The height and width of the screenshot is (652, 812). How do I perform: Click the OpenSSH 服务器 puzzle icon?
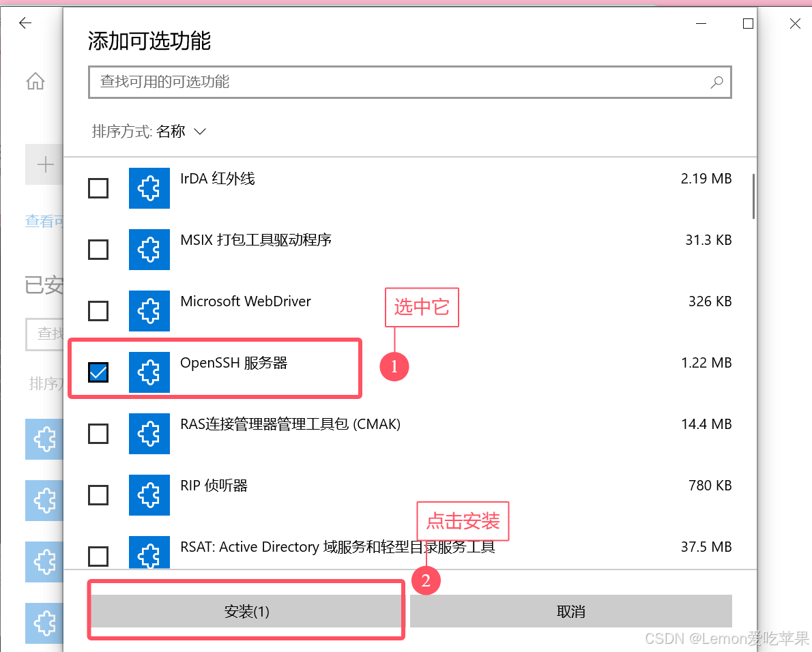pos(149,372)
